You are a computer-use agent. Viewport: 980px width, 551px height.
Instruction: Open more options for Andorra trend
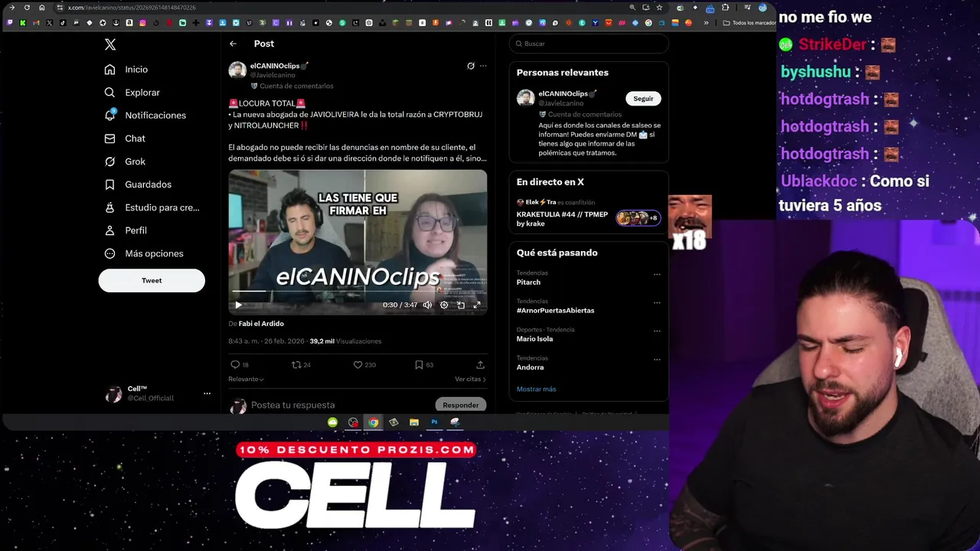click(x=657, y=359)
